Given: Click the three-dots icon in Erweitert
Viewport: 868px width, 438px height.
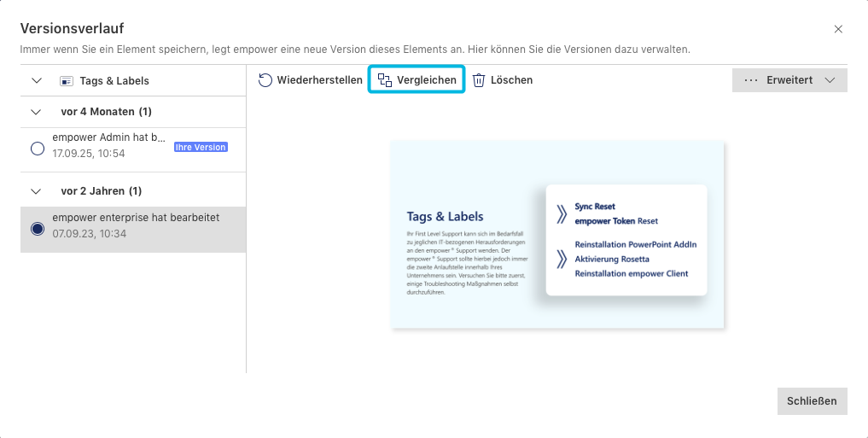Looking at the screenshot, I should click(x=750, y=80).
